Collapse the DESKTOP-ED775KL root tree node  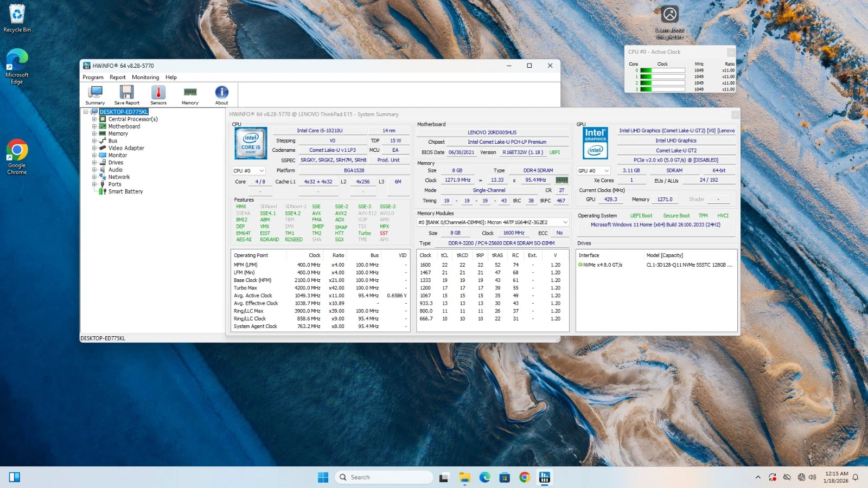click(x=86, y=112)
